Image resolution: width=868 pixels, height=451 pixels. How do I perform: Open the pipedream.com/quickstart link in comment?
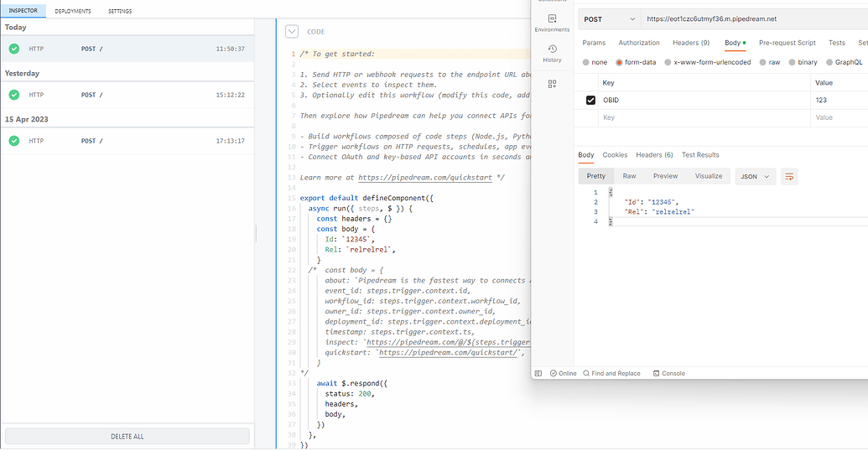pyautogui.click(x=427, y=178)
